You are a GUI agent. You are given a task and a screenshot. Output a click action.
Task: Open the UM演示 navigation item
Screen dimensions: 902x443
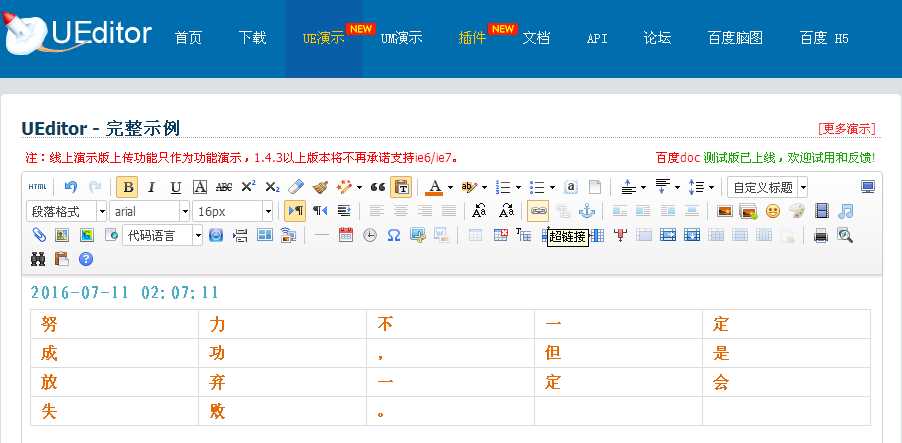(x=402, y=39)
